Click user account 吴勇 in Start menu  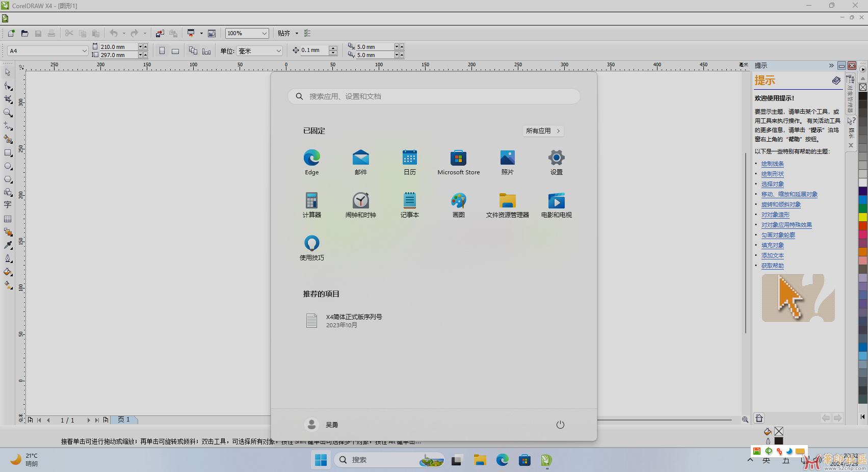(x=322, y=425)
